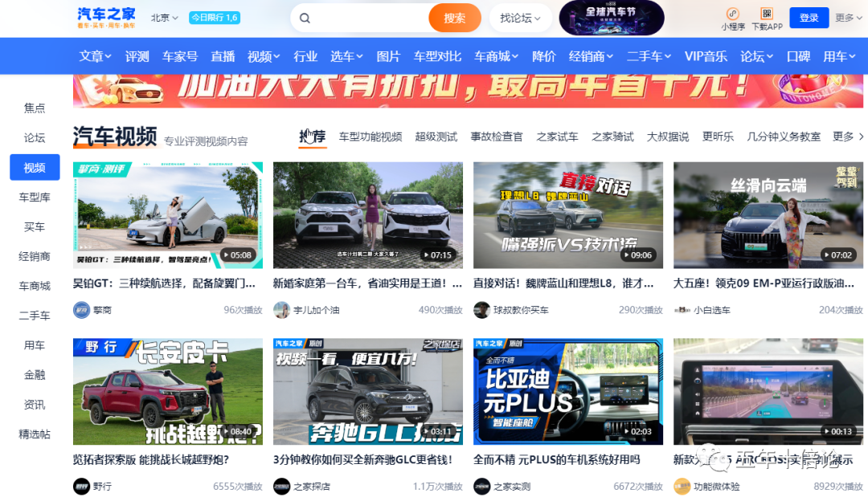Screen dimensions: 868x497
Task: Expand the 更多 menu at top right
Action: [849, 18]
